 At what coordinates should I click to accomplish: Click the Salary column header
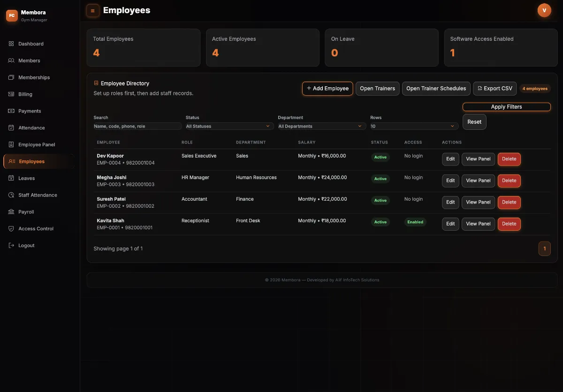(x=307, y=142)
